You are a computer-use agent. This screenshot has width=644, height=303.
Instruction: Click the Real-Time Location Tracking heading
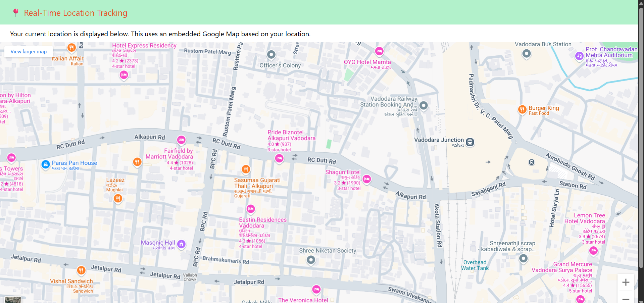76,13
